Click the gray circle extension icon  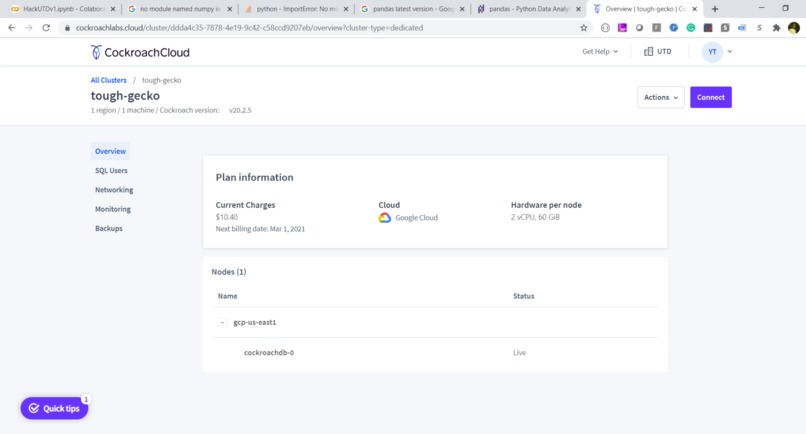pyautogui.click(x=639, y=28)
